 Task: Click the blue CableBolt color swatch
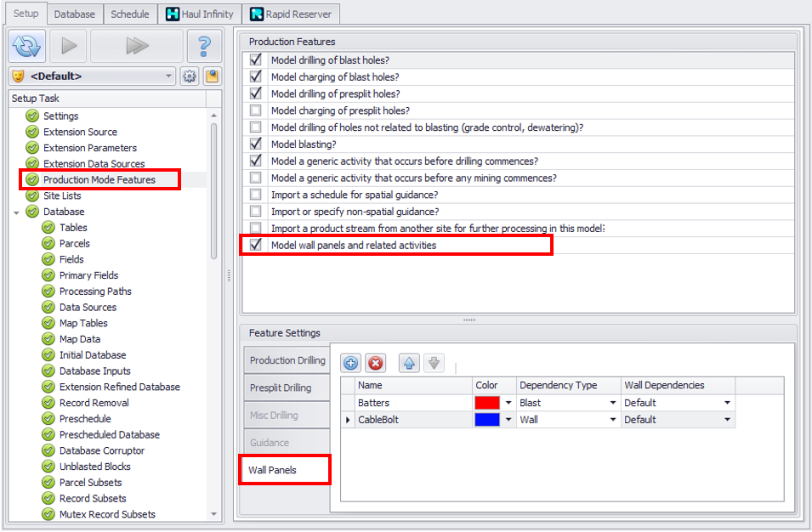(487, 420)
